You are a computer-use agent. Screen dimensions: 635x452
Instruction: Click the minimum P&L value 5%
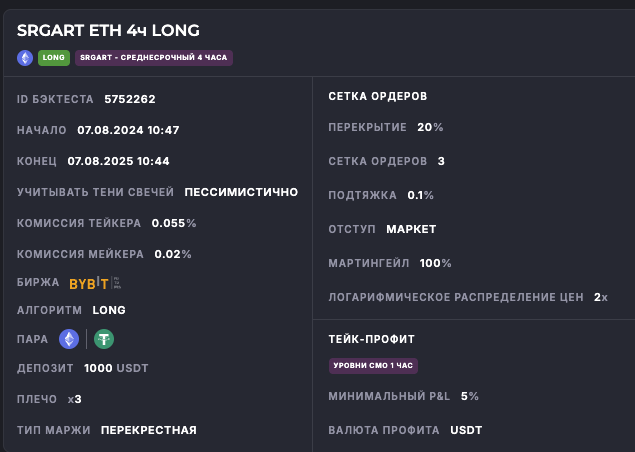pyautogui.click(x=470, y=396)
